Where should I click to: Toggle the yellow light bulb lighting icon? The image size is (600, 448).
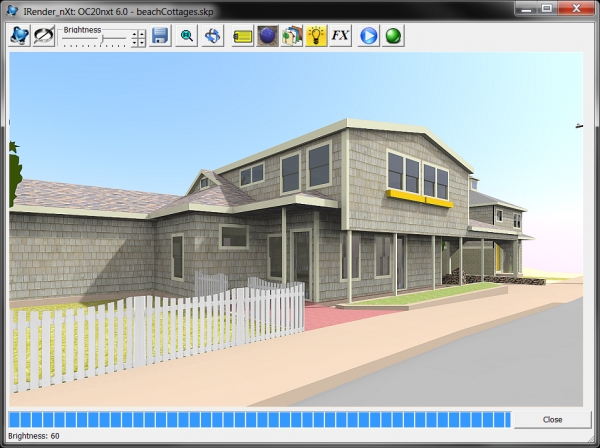pyautogui.click(x=316, y=36)
